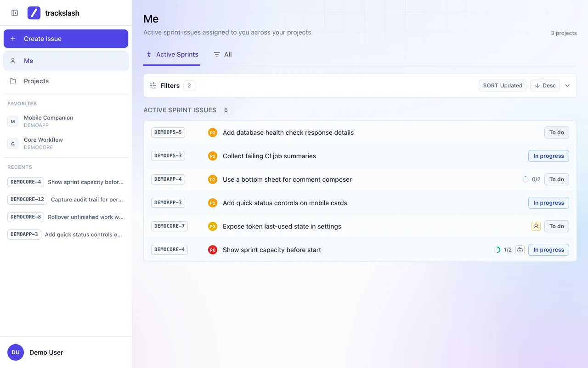This screenshot has width=588, height=368.
Task: Click the Mobile Companion M project icon
Action: click(13, 121)
